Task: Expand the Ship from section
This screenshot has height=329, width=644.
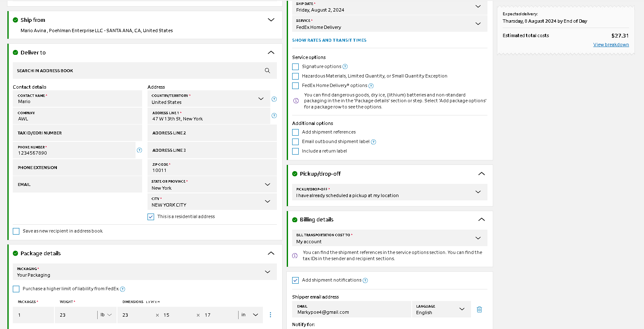Action: 271,20
